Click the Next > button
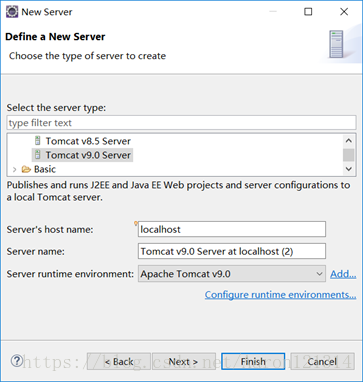 [184, 362]
